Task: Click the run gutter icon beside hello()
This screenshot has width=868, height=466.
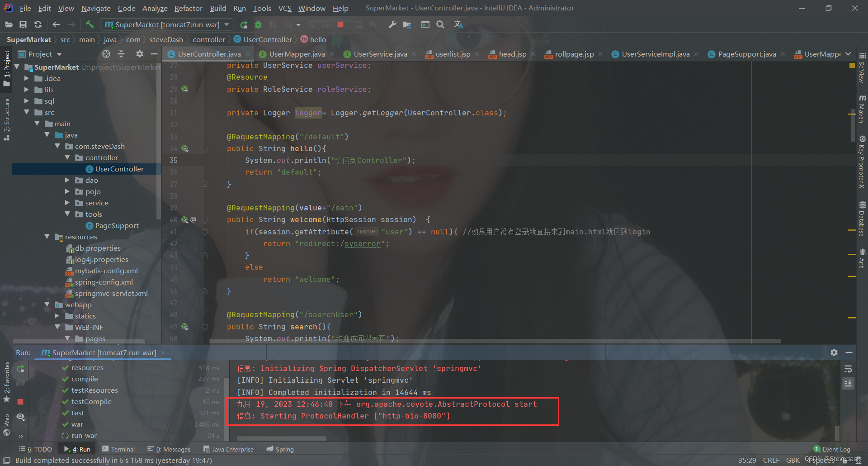Action: (x=185, y=148)
